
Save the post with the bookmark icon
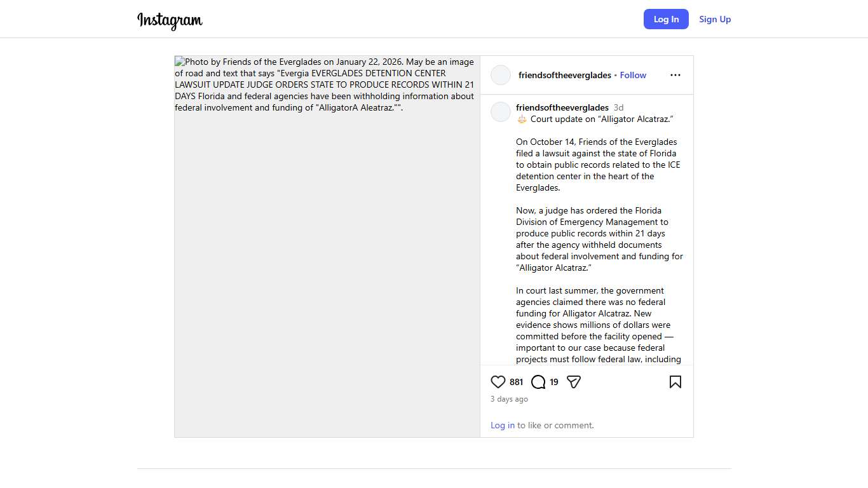(x=675, y=382)
